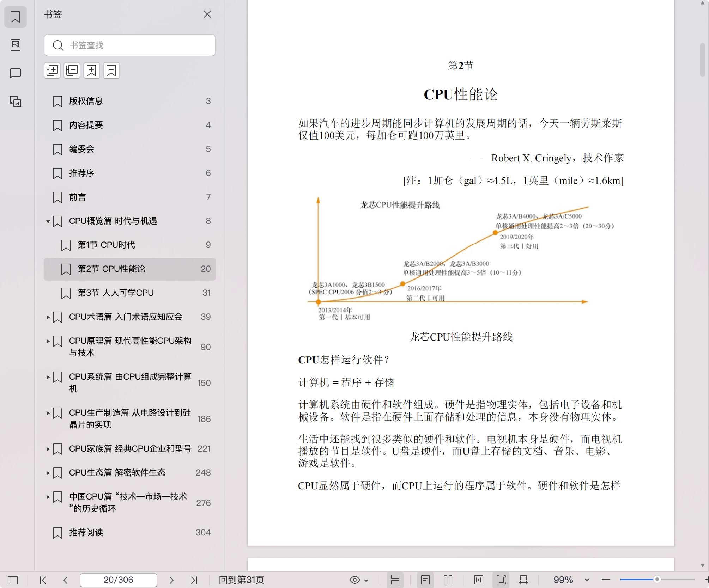Open the 版权信息 bookmark
709x588 pixels.
click(130, 101)
